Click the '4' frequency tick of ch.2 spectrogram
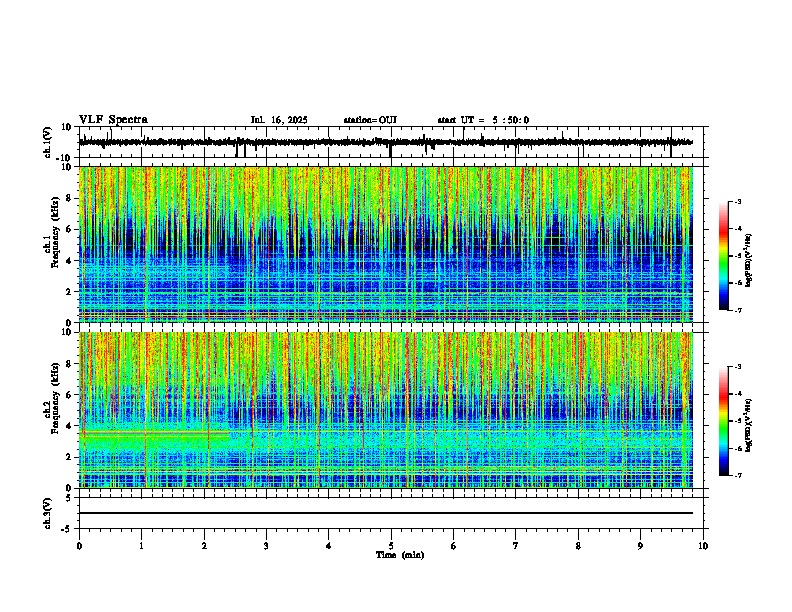The height and width of the screenshot is (612, 792). click(70, 426)
